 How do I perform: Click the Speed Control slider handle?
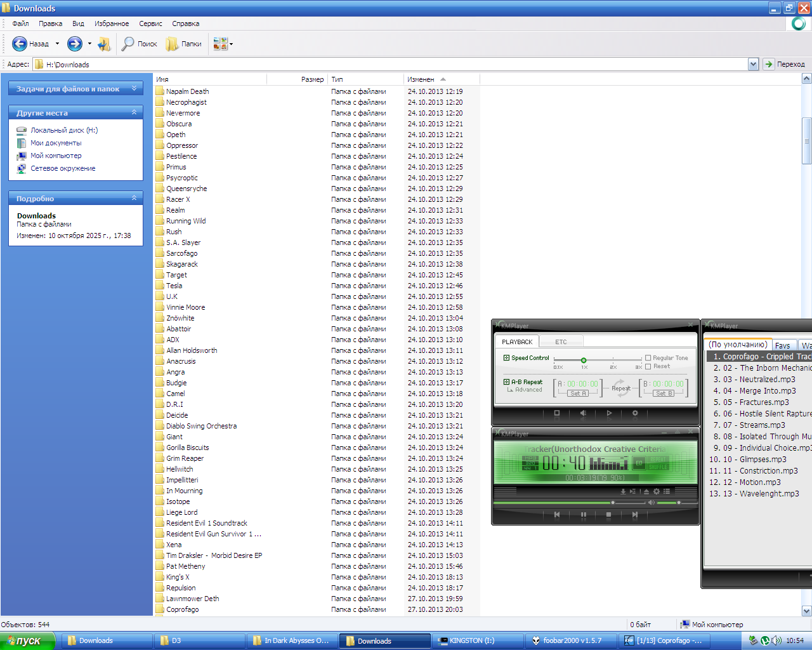[x=584, y=361]
